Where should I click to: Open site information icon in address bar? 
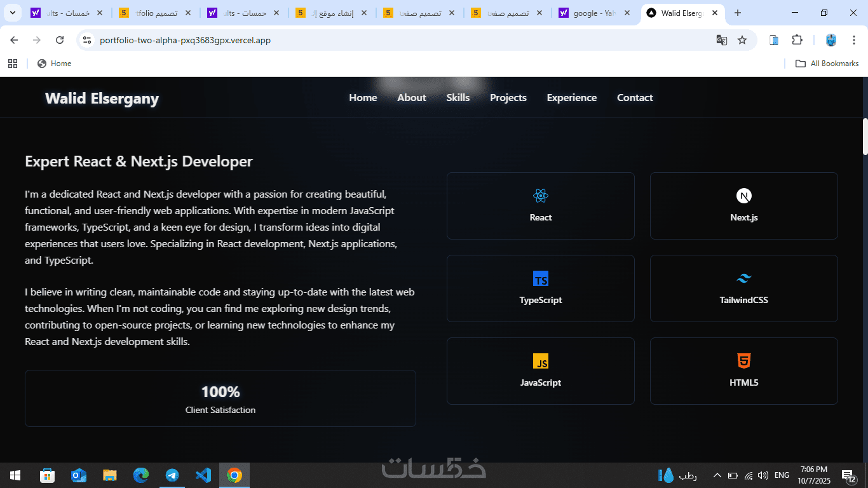87,40
